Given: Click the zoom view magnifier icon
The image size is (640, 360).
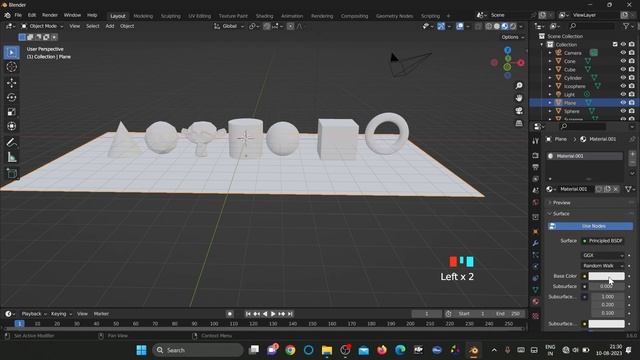Looking at the screenshot, I should coord(519,86).
